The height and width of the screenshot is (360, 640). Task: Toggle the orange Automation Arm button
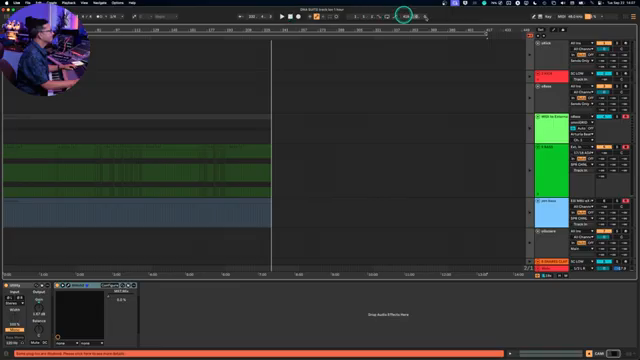point(316,17)
